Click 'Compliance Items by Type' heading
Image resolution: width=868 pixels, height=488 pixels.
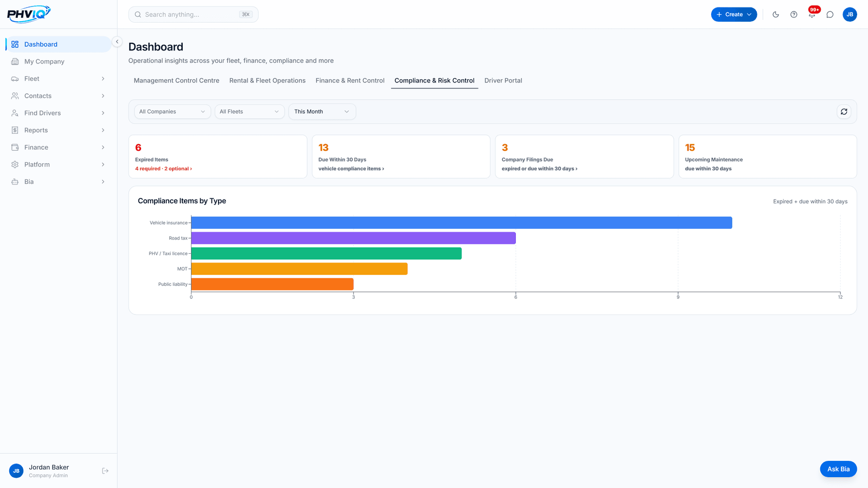point(182,201)
